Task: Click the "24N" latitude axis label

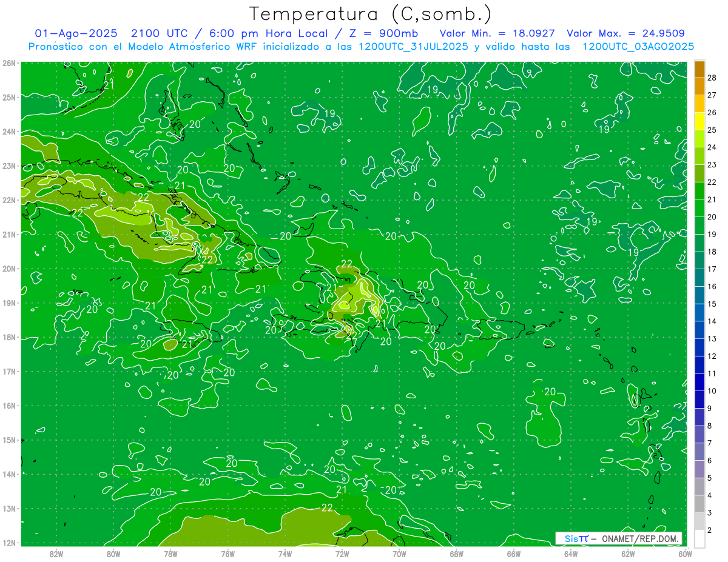Action: pyautogui.click(x=9, y=132)
